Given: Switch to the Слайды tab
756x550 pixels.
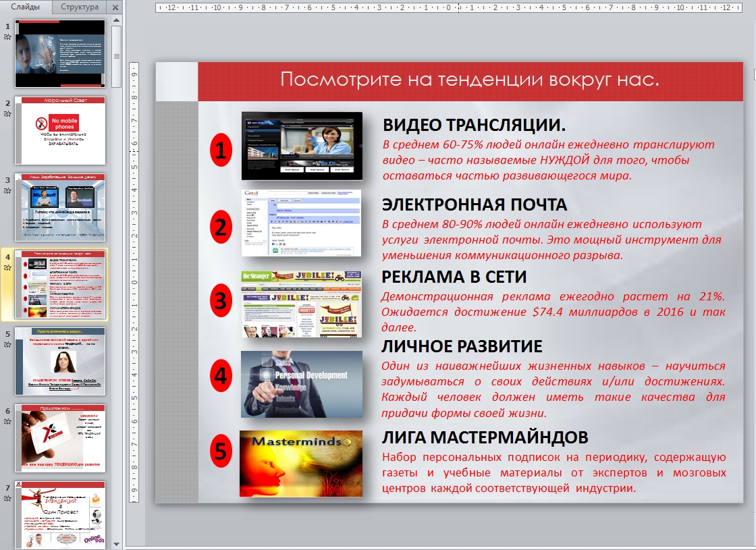Looking at the screenshot, I should [x=26, y=7].
